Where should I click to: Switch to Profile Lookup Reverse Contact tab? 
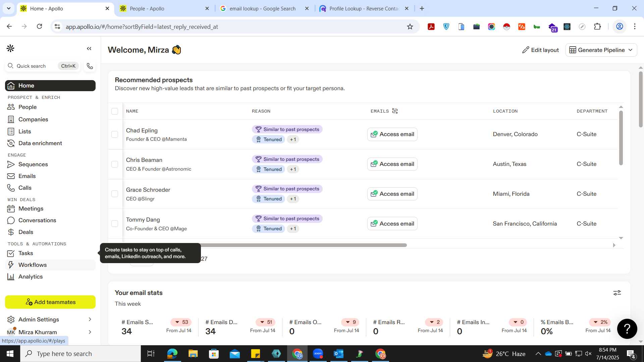pyautogui.click(x=365, y=8)
